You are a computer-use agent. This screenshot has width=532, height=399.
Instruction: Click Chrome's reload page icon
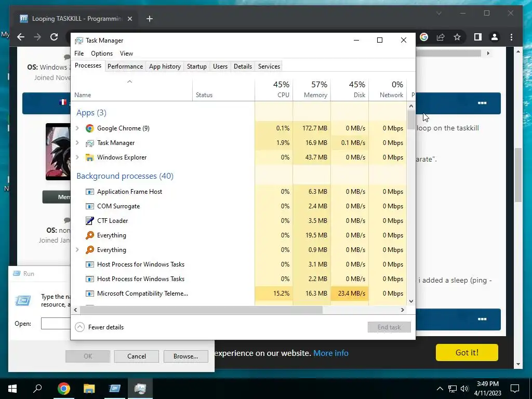54,37
